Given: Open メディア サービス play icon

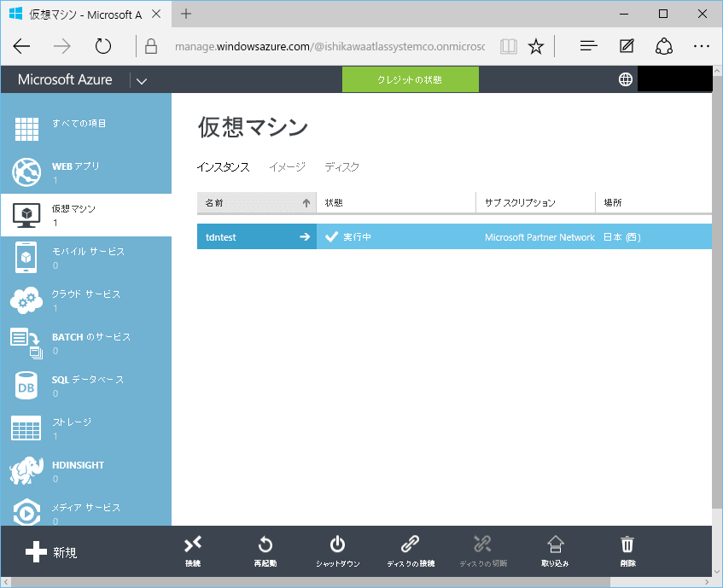Looking at the screenshot, I should coord(26,512).
